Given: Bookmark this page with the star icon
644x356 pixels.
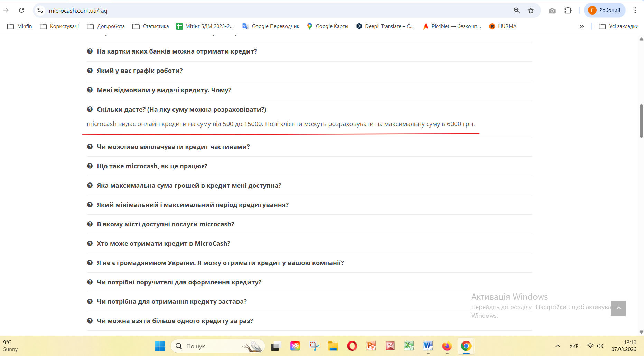Looking at the screenshot, I should (531, 10).
